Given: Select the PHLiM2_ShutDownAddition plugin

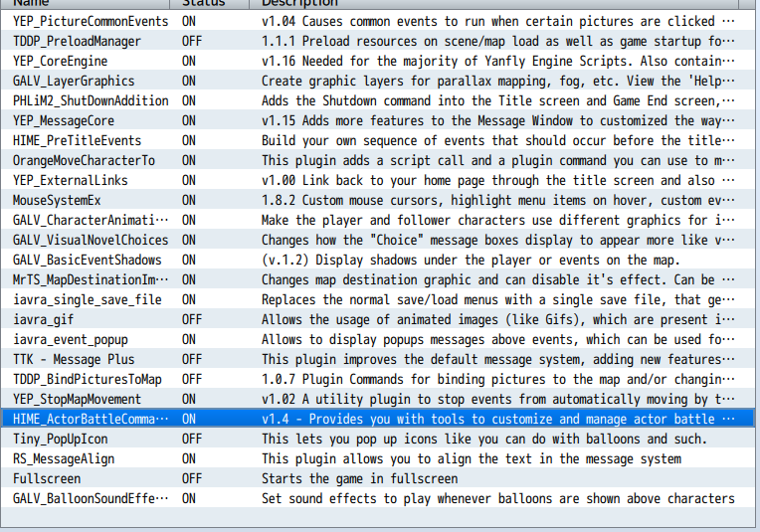Looking at the screenshot, I should tap(91, 100).
